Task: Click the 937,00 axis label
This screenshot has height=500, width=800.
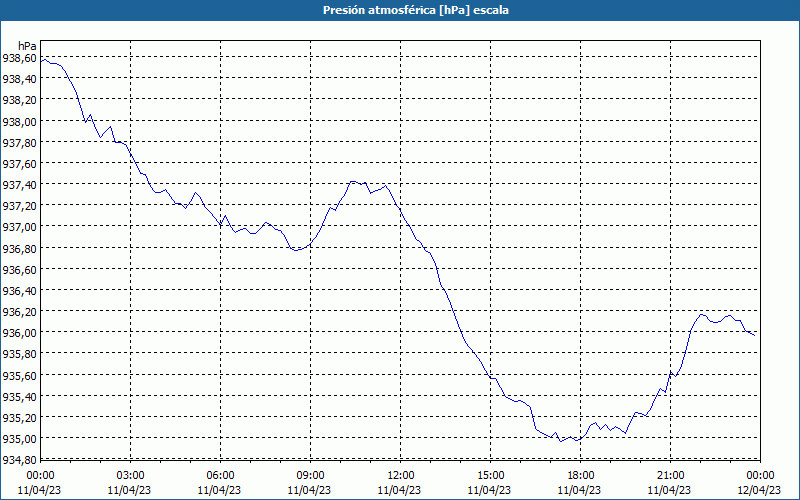Action: (x=19, y=227)
